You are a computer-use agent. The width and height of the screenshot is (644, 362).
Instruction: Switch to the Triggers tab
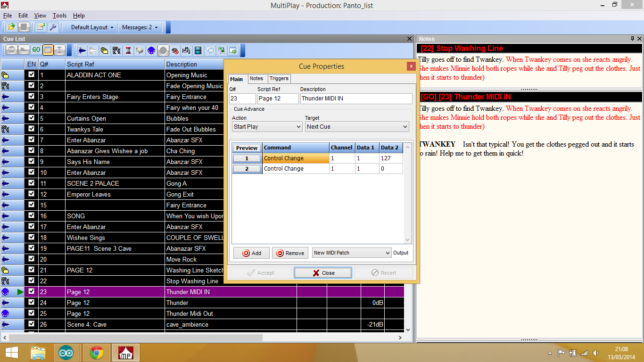tap(279, 79)
